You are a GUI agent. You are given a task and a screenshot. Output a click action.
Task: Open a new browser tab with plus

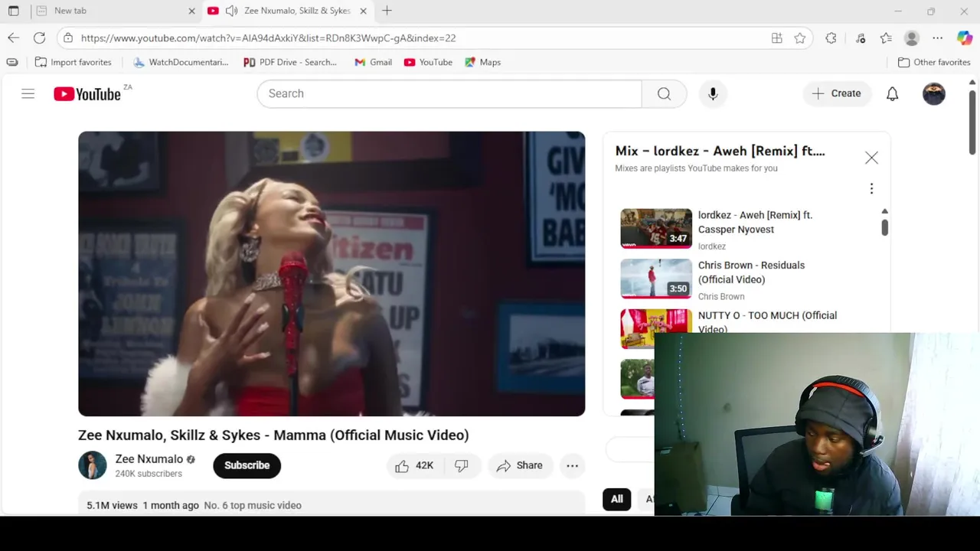[387, 11]
